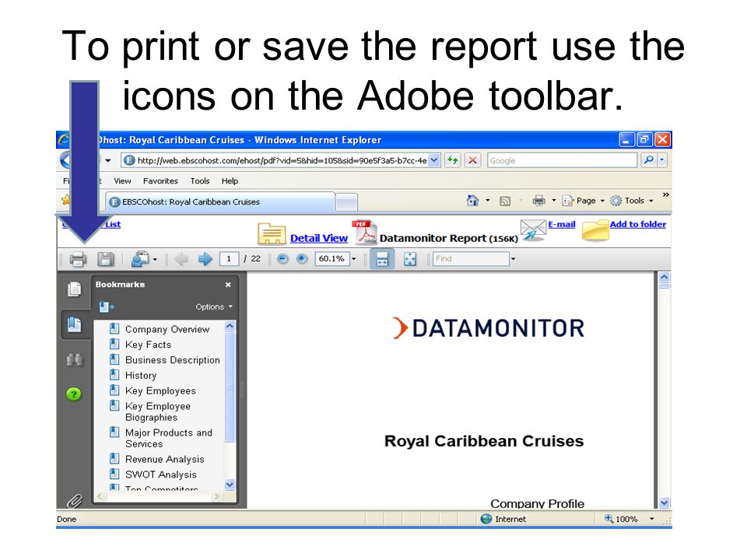
Task: Jump to the Key Employee Biographies bookmark
Action: point(158,411)
